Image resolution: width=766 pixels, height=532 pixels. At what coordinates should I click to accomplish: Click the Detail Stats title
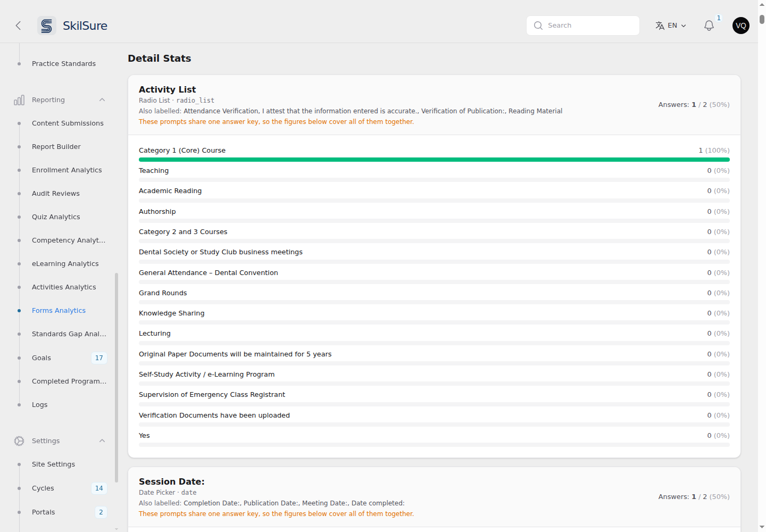[x=160, y=59]
